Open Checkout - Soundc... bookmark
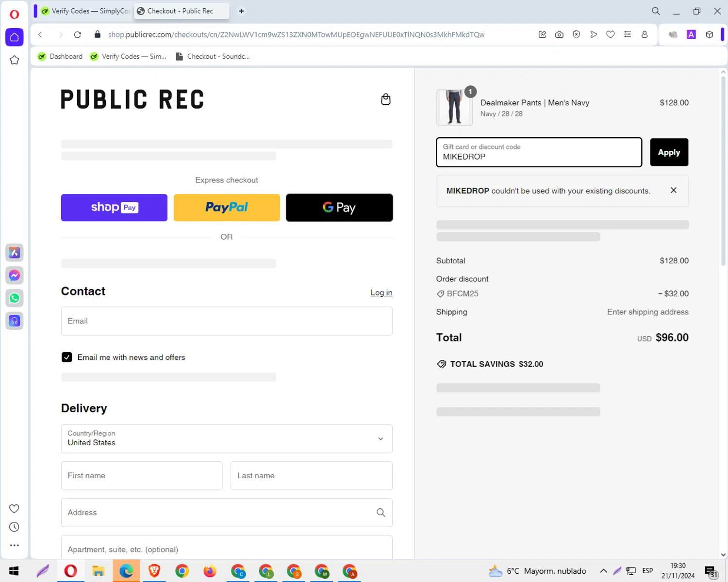Image resolution: width=728 pixels, height=582 pixels. (x=213, y=56)
